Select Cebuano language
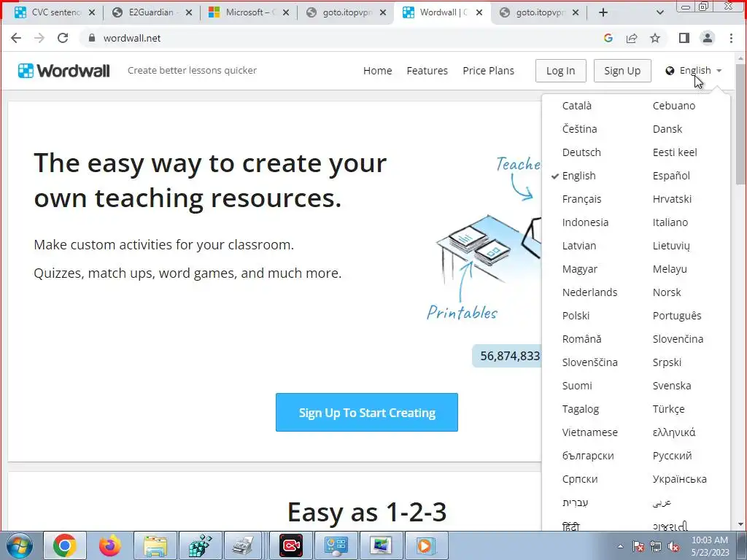 673,106
